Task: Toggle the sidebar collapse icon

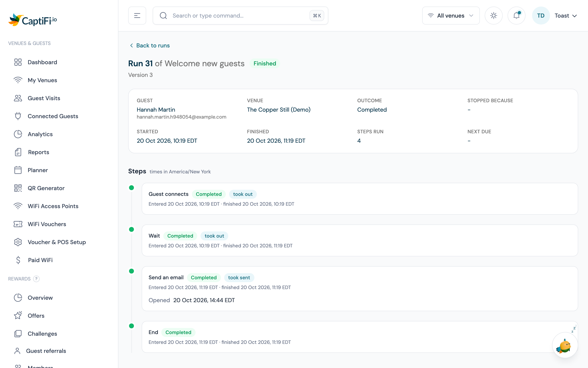Action: point(137,16)
